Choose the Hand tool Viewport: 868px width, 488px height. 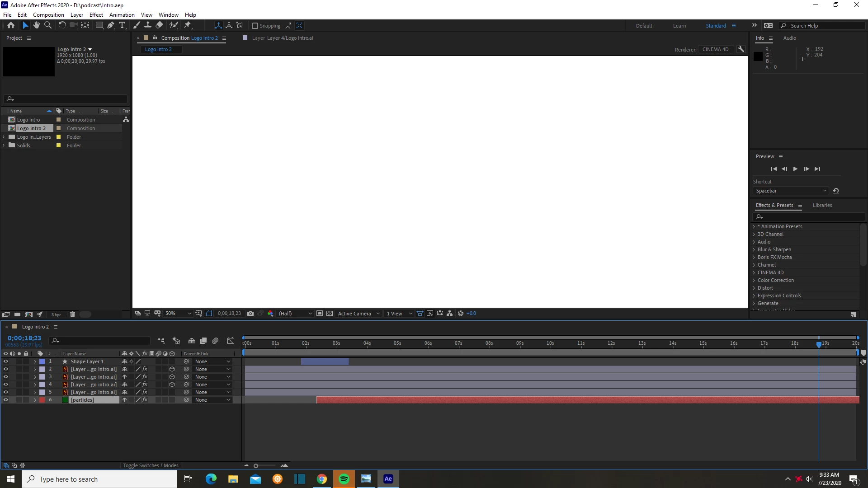[36, 25]
